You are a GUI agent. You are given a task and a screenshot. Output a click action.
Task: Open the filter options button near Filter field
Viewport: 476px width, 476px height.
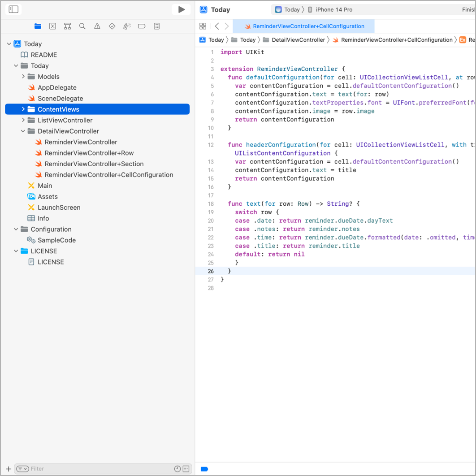tap(22, 468)
